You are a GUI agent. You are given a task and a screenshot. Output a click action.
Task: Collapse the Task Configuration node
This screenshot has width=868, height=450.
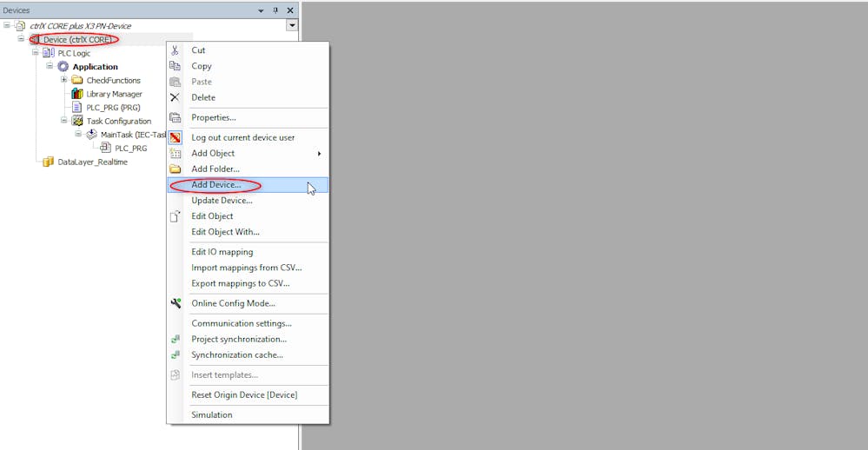coord(64,120)
